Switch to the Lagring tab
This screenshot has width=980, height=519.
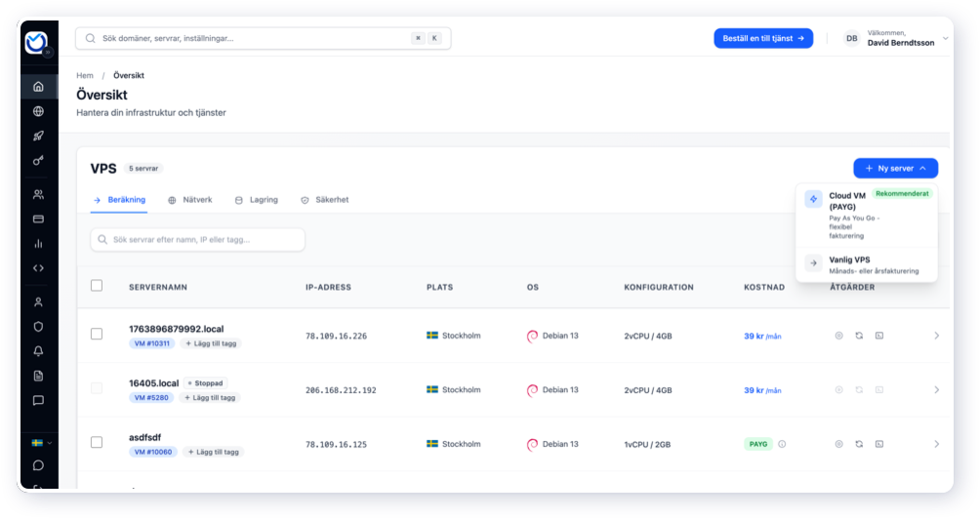pyautogui.click(x=257, y=200)
